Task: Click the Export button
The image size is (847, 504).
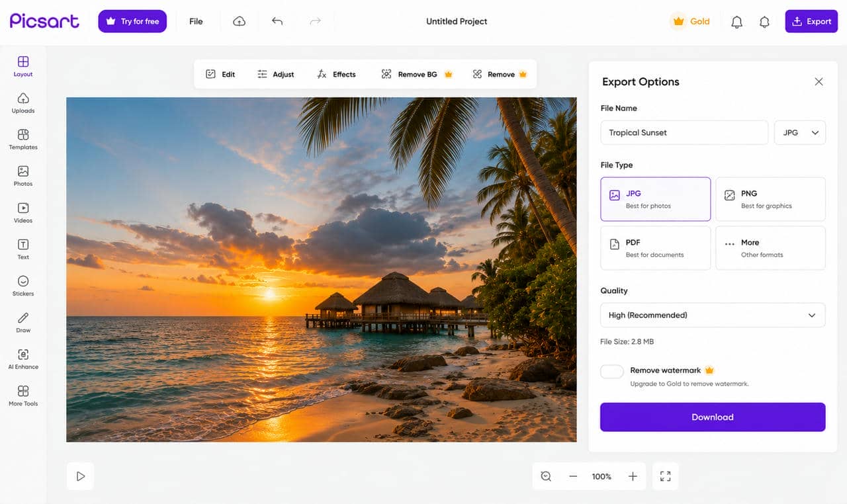Action: point(811,21)
